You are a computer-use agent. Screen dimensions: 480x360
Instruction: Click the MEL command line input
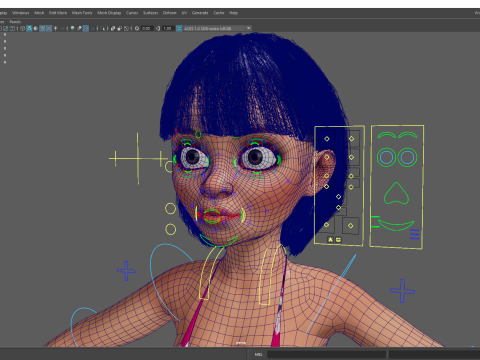326,354
